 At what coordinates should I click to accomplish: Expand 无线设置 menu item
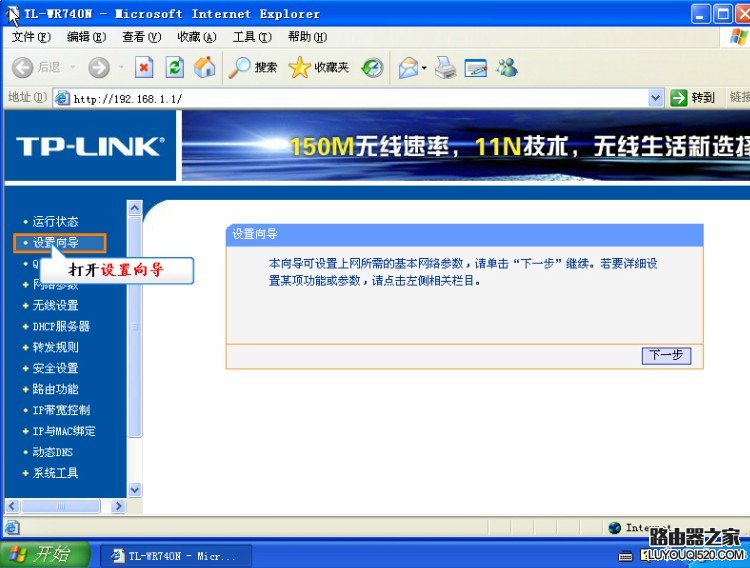pyautogui.click(x=55, y=305)
